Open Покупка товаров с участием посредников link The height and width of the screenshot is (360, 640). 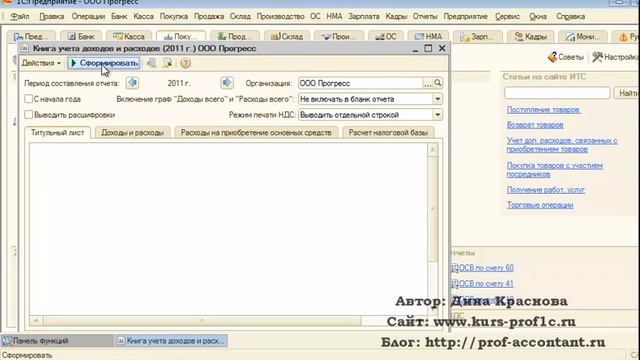tap(555, 170)
